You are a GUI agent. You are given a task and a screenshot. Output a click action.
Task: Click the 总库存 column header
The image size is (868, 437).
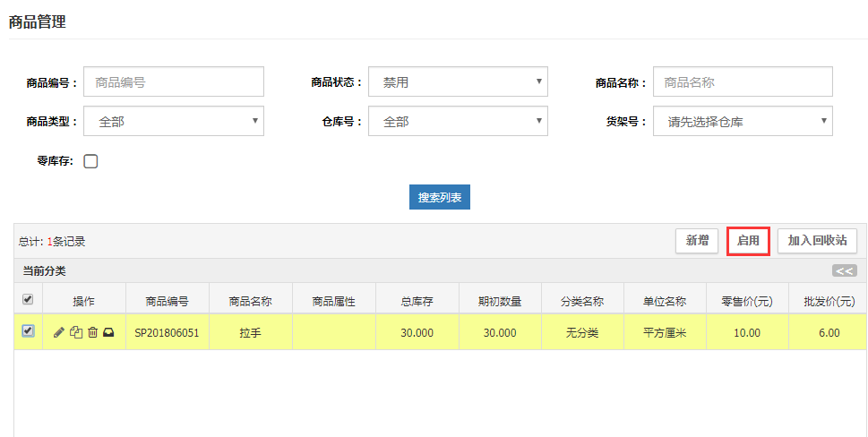417,302
